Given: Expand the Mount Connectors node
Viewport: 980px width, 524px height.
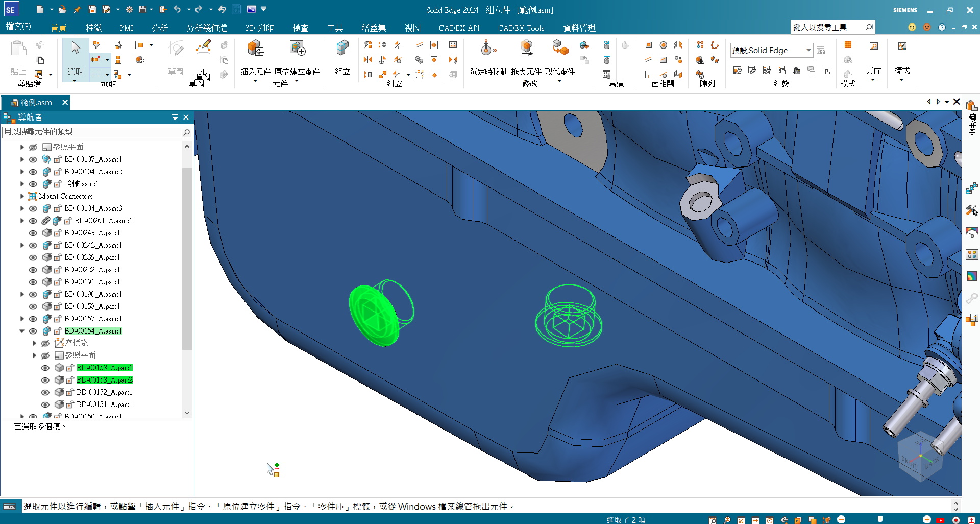Looking at the screenshot, I should coord(22,196).
